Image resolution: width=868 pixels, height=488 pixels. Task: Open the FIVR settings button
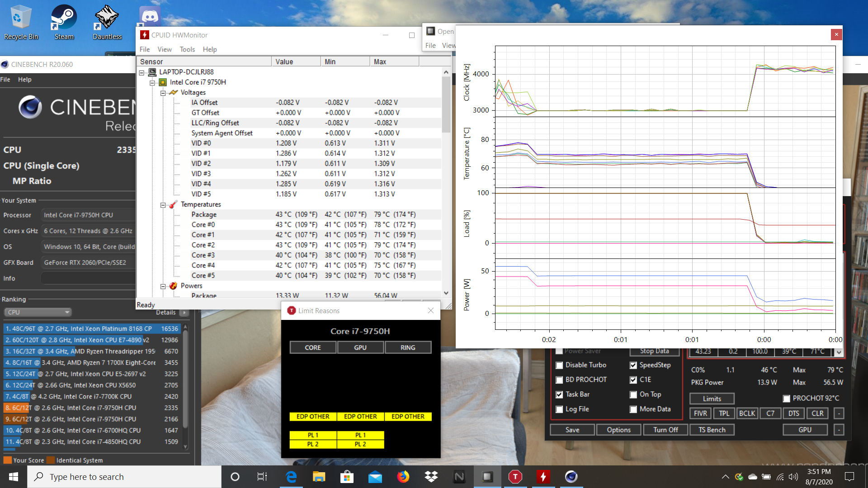click(x=700, y=413)
